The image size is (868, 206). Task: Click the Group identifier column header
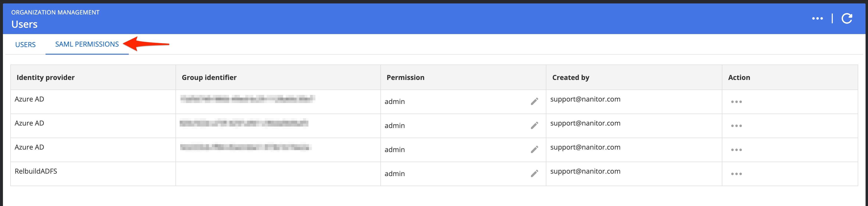point(209,77)
